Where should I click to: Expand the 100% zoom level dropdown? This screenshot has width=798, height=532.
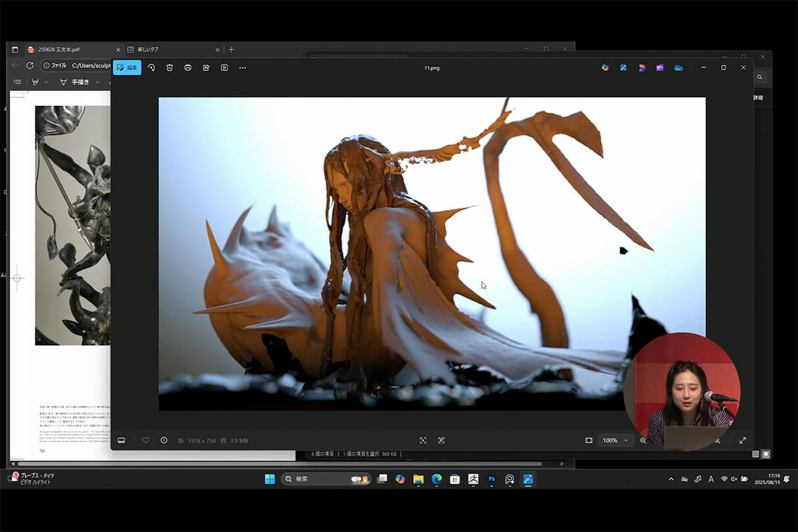[625, 440]
